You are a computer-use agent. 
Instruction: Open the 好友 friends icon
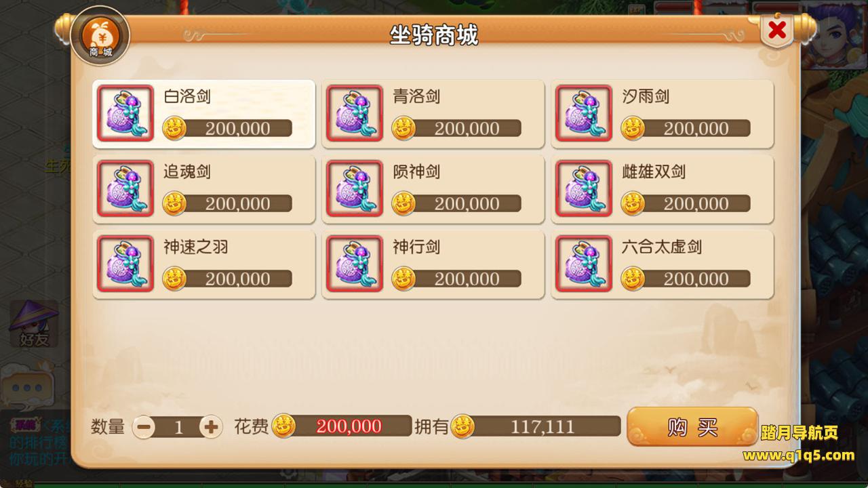coord(33,323)
